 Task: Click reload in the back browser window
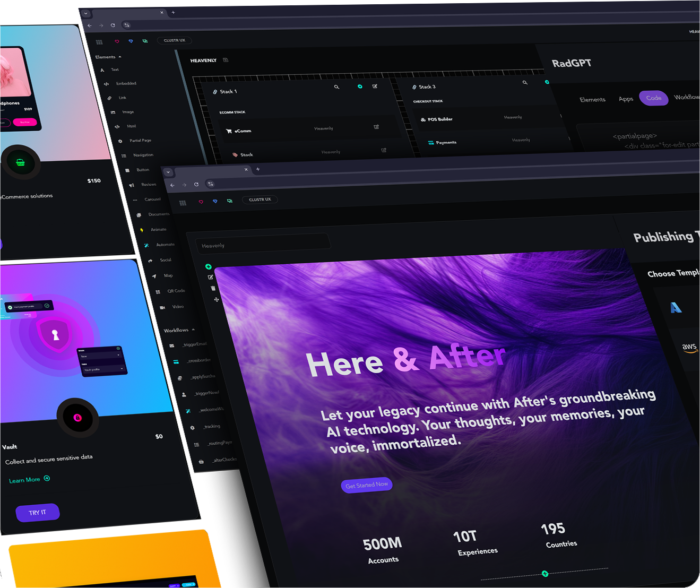point(113,25)
